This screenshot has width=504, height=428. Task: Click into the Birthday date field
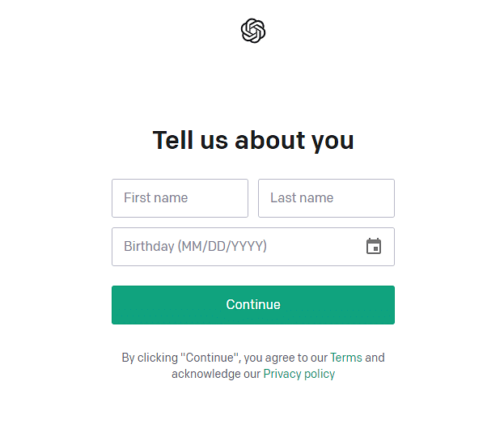[x=235, y=246]
